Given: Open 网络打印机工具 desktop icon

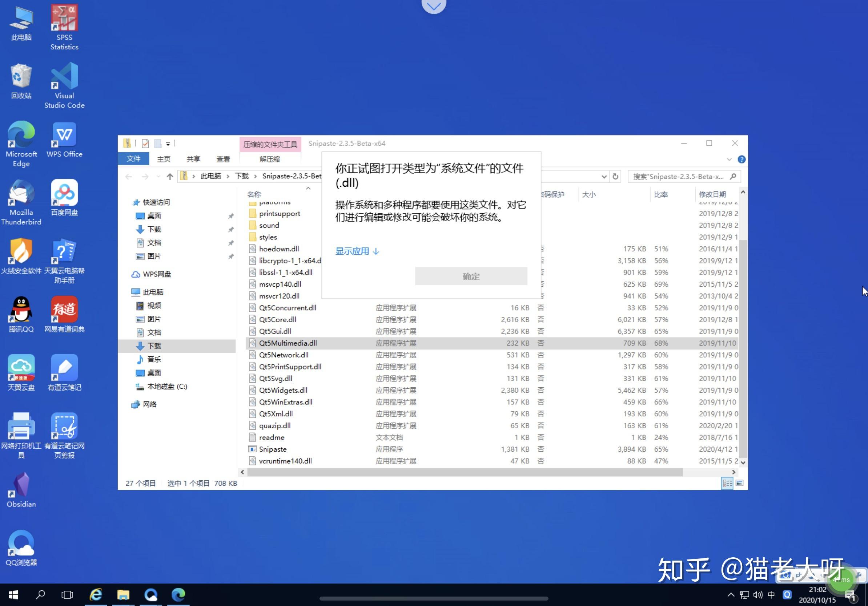Looking at the screenshot, I should tap(21, 436).
